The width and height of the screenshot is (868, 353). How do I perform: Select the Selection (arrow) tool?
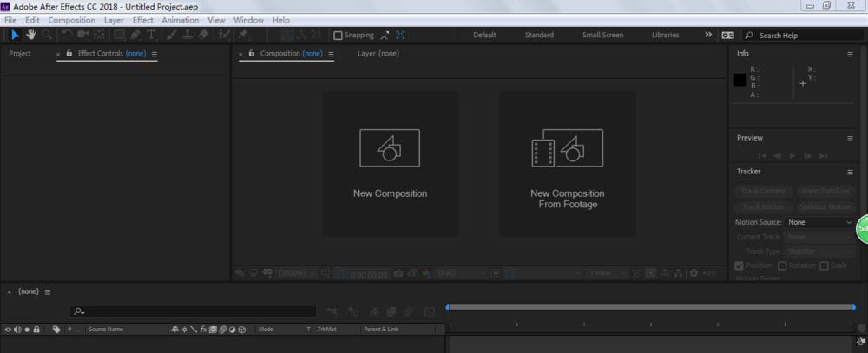(x=16, y=35)
